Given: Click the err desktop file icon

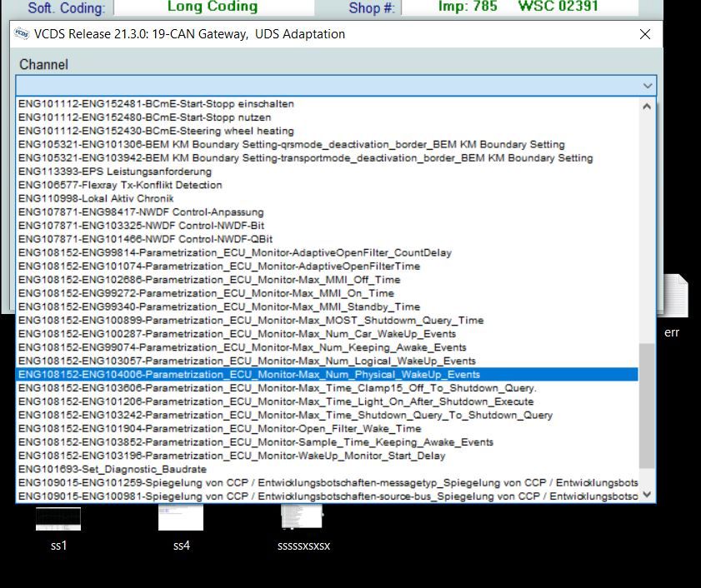Looking at the screenshot, I should (x=674, y=297).
